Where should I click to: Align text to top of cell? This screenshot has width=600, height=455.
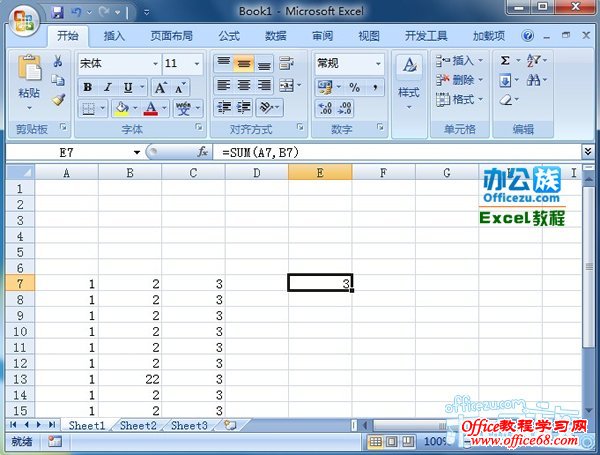224,63
